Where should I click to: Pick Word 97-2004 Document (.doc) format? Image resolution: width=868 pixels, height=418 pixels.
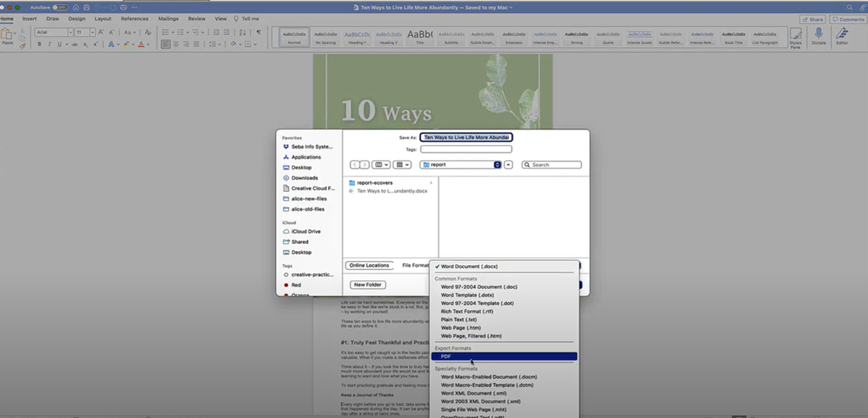(x=479, y=287)
